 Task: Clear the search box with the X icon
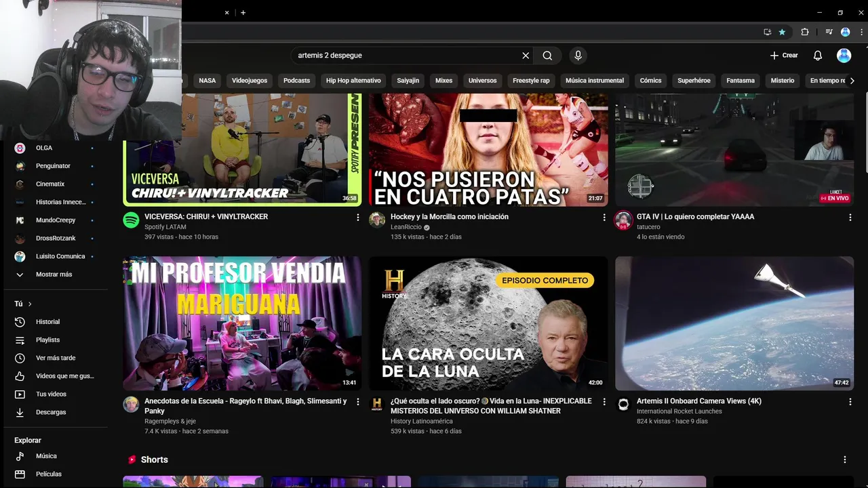(x=526, y=56)
